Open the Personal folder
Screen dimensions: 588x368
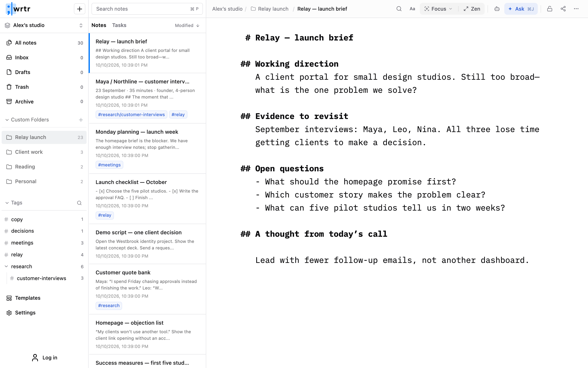(x=44, y=182)
